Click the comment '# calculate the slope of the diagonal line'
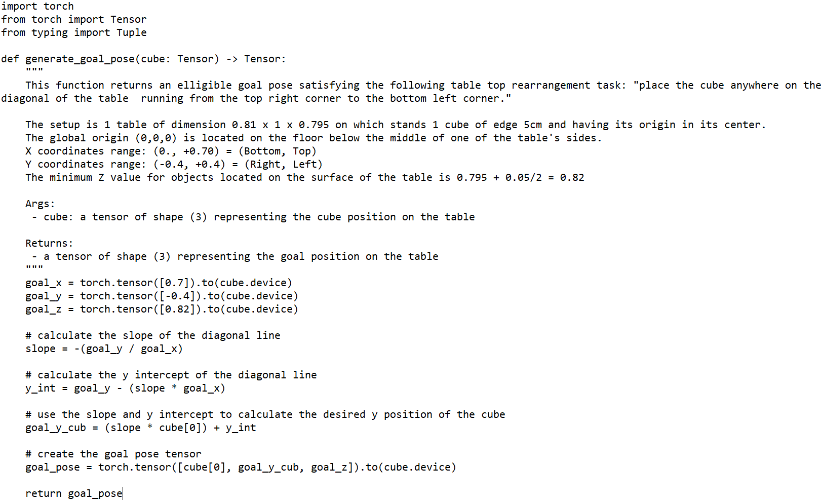This screenshot has height=504, width=822. (x=153, y=335)
